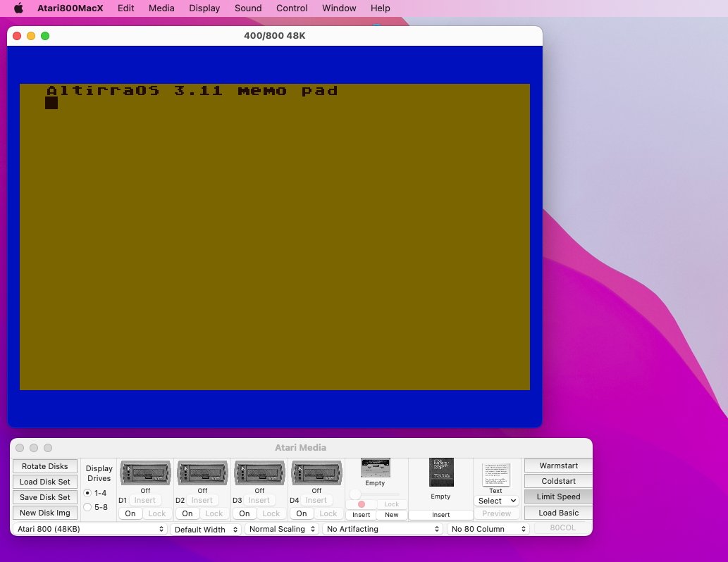Image resolution: width=728 pixels, height=562 pixels.
Task: Click the cassette tape image
Action: (x=375, y=468)
